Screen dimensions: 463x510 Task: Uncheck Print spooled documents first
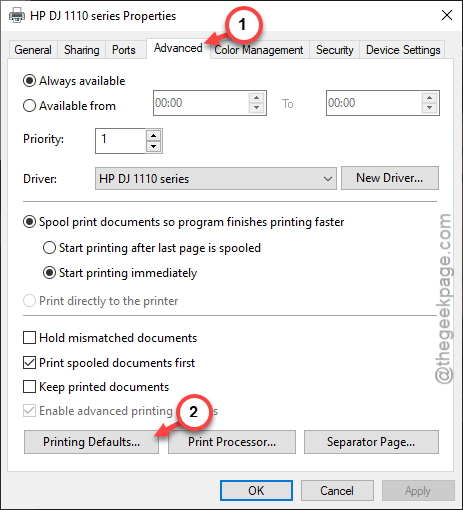29,362
